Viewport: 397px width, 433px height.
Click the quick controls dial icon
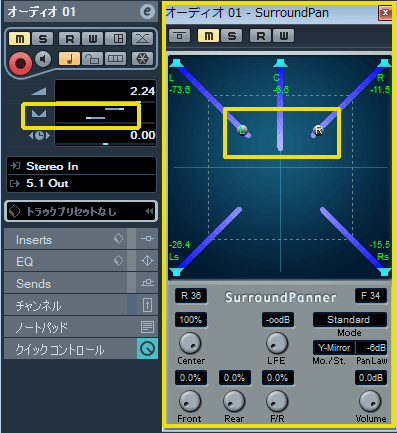pos(147,349)
